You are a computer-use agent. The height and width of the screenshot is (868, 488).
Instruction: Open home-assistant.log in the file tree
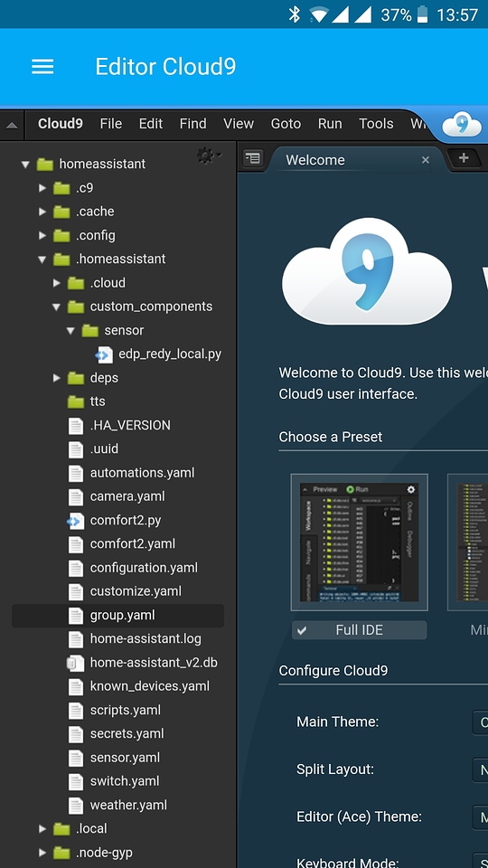click(x=145, y=639)
